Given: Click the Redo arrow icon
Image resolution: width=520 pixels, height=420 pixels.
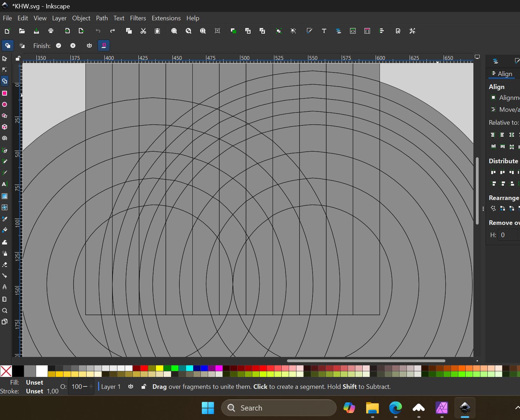Looking at the screenshot, I should pos(112,31).
